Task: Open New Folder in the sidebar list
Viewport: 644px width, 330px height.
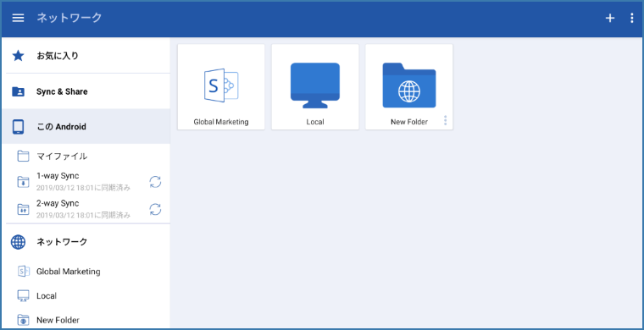Action: [x=86, y=320]
